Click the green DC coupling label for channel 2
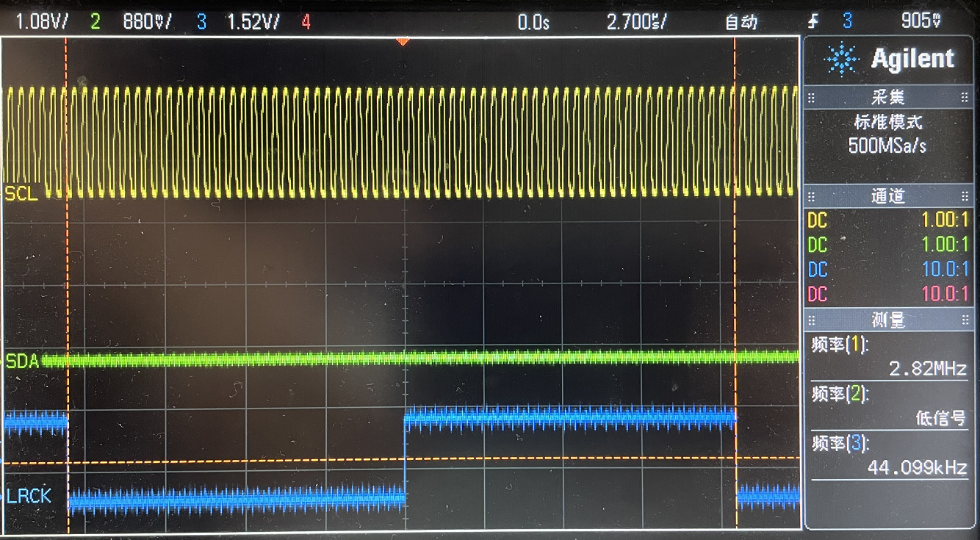 coord(817,245)
